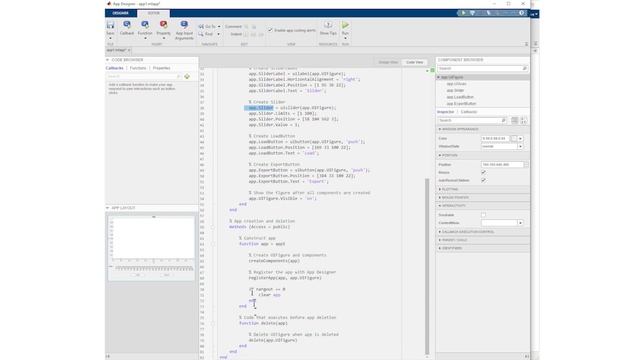
Task: Open the Find dropdown arrow
Action: click(x=218, y=34)
